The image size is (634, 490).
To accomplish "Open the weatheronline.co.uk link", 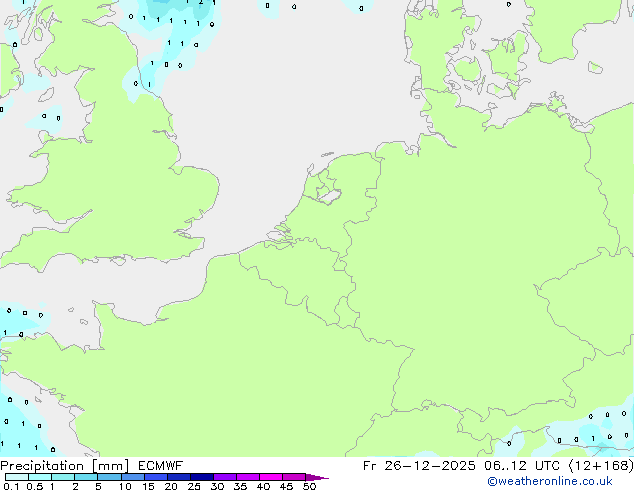I will [550, 481].
